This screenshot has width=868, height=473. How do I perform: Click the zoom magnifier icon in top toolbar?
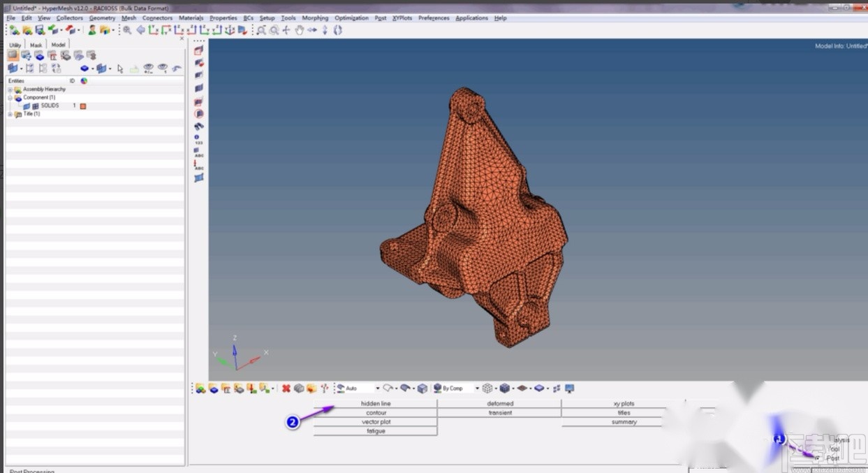point(126,30)
